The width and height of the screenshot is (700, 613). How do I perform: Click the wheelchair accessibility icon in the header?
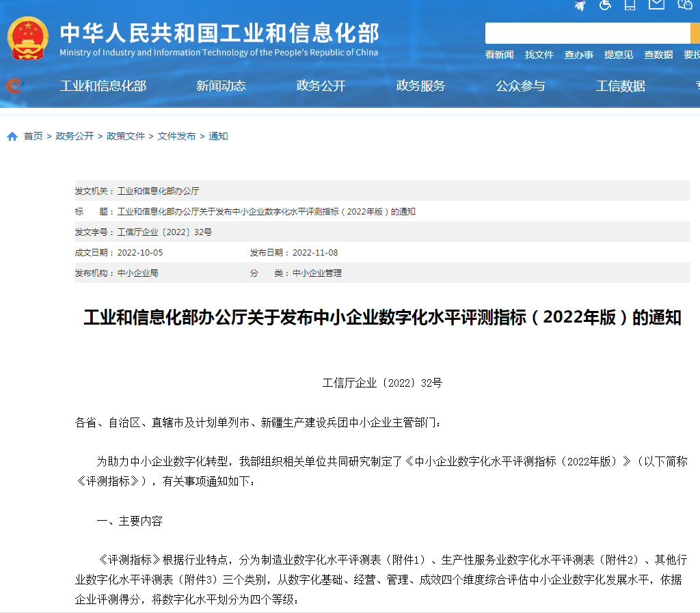click(x=604, y=5)
